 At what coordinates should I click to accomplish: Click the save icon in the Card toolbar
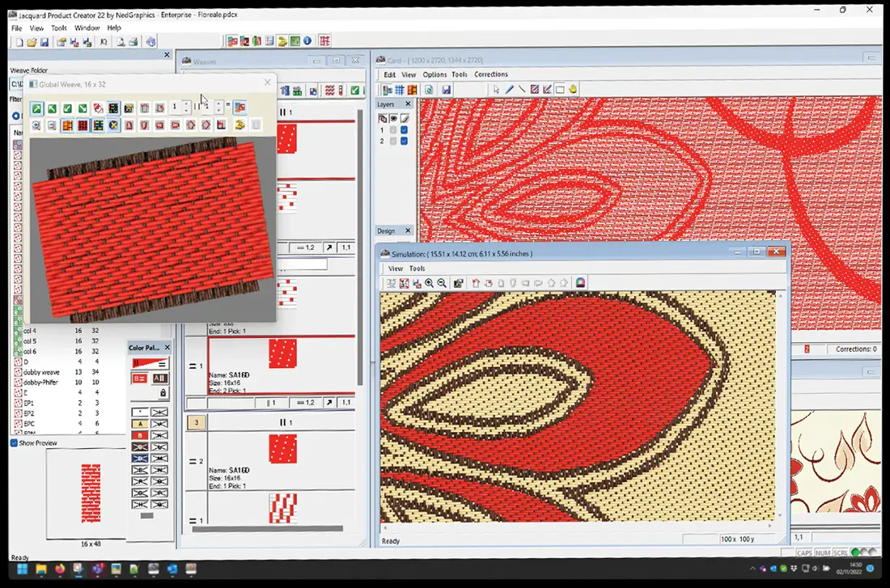pyautogui.click(x=446, y=90)
